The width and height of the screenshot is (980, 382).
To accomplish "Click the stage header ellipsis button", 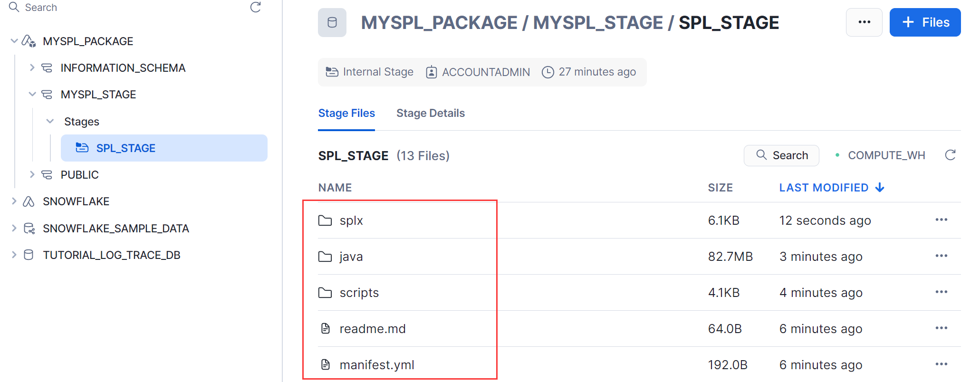I will (864, 22).
